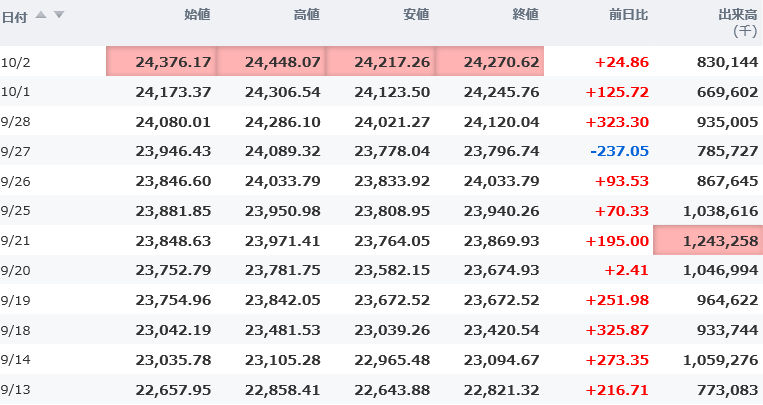Click the descending sort arrow beside 日付
763x405 pixels.
[59, 15]
